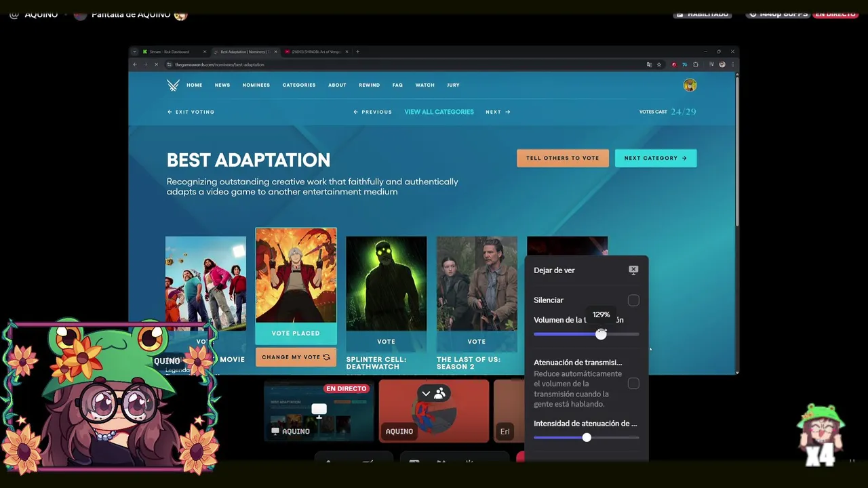Click the Dejar de ver menu option
868x488 pixels.
pyautogui.click(x=586, y=270)
